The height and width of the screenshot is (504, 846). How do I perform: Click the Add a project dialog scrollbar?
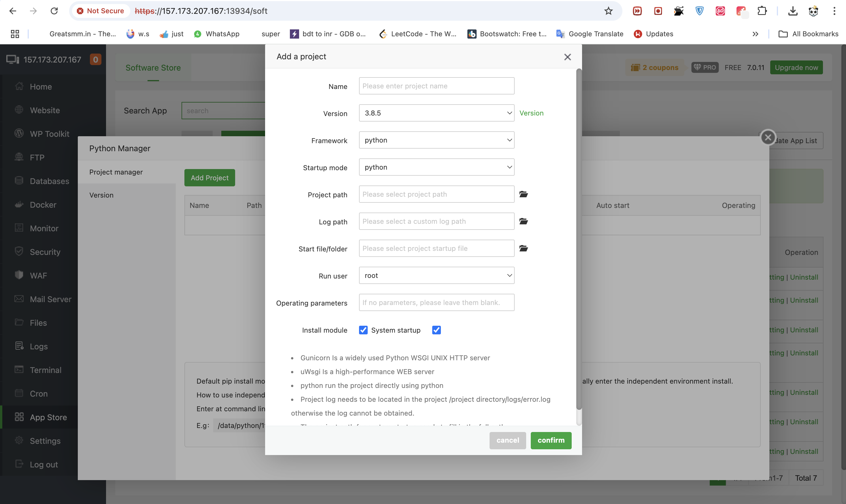click(x=579, y=238)
